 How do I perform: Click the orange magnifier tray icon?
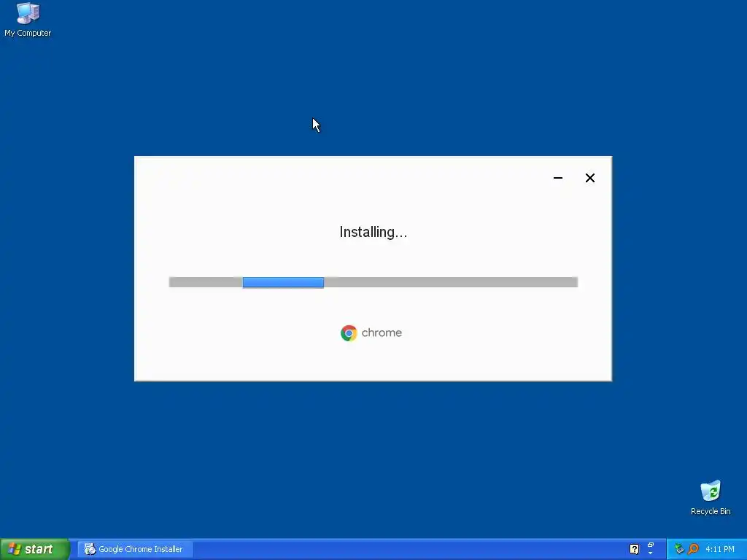pos(693,549)
